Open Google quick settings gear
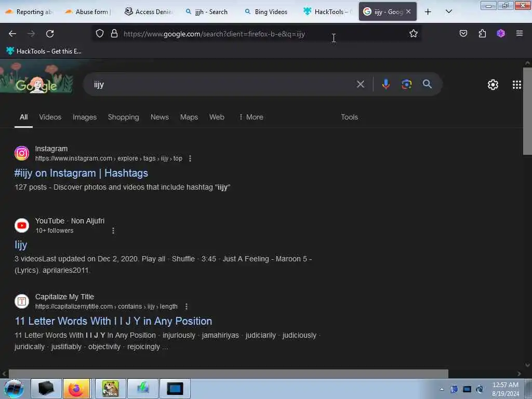 pyautogui.click(x=493, y=85)
